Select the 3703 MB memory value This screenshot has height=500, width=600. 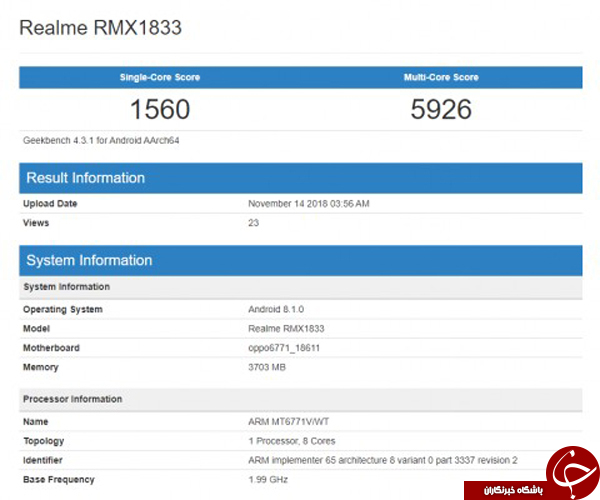point(267,367)
